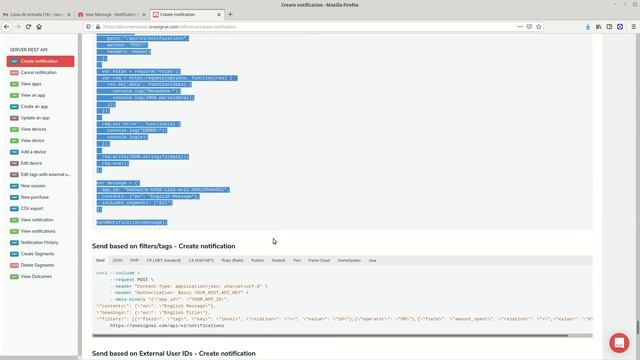Select the Create notification browser tab
This screenshot has width=640, height=360.
click(187, 14)
